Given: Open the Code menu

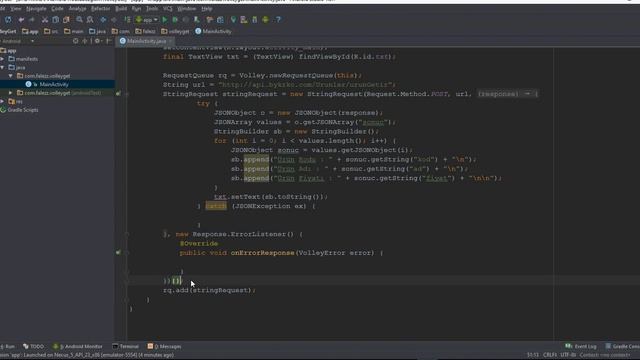Looking at the screenshot, I should coord(57,9).
